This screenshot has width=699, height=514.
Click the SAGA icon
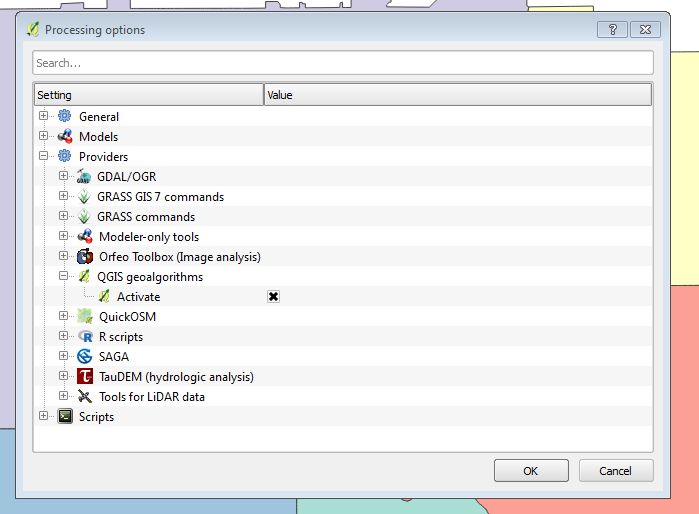tap(85, 356)
